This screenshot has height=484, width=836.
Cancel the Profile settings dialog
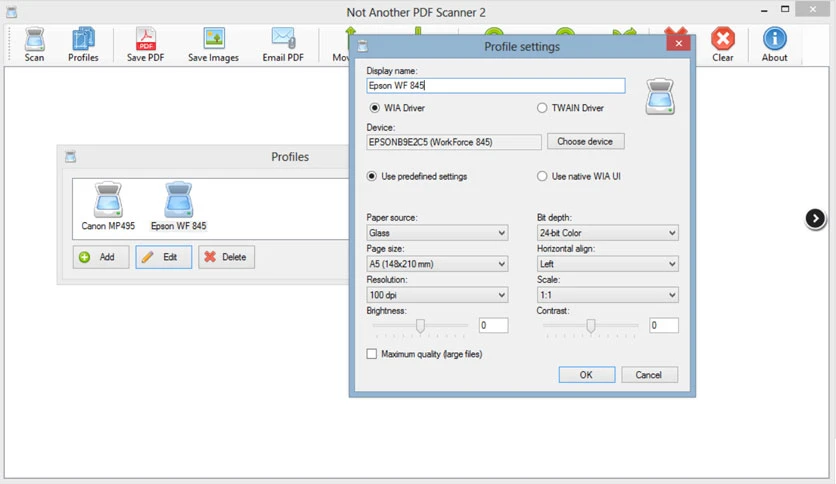649,375
